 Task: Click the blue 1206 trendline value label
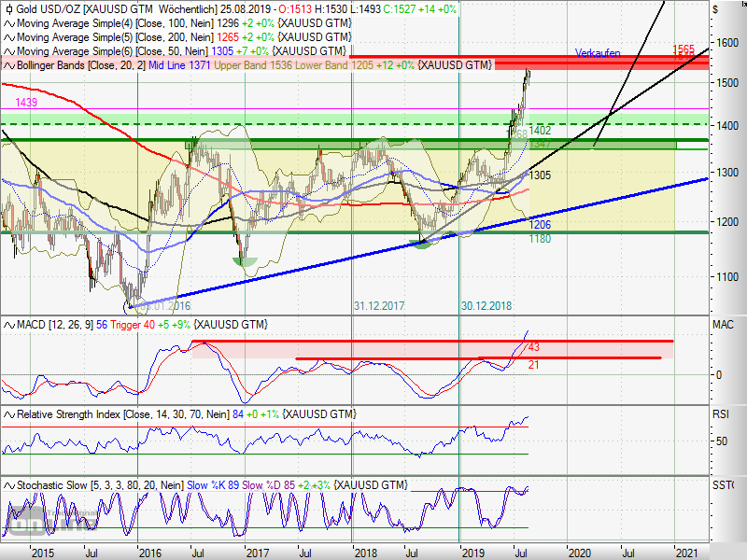coord(540,224)
